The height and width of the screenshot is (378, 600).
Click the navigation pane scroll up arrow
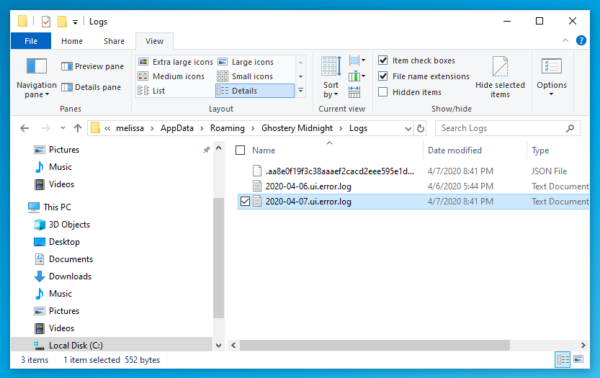pyautogui.click(x=218, y=148)
